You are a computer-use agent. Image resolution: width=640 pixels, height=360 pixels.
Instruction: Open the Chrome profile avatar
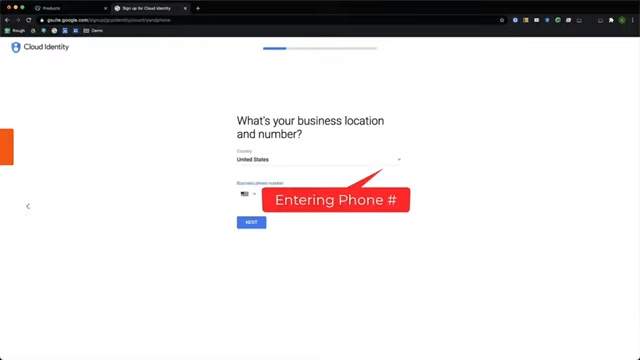pyautogui.click(x=622, y=20)
